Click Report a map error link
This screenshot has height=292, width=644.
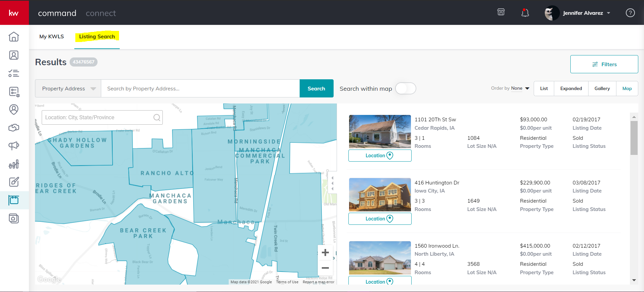[318, 282]
